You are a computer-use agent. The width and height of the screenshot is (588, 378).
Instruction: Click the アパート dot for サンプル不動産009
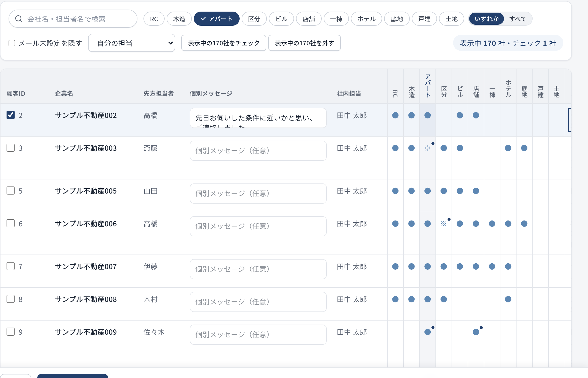[428, 332]
